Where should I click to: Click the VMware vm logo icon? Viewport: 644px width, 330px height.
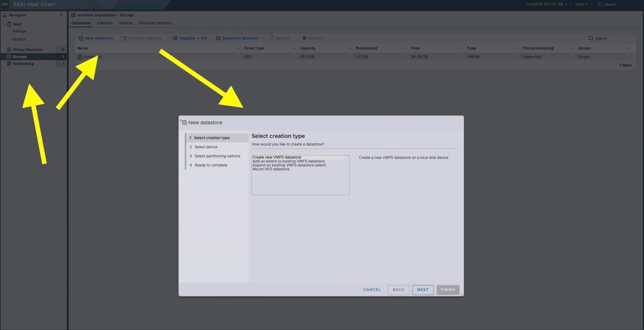5,4
